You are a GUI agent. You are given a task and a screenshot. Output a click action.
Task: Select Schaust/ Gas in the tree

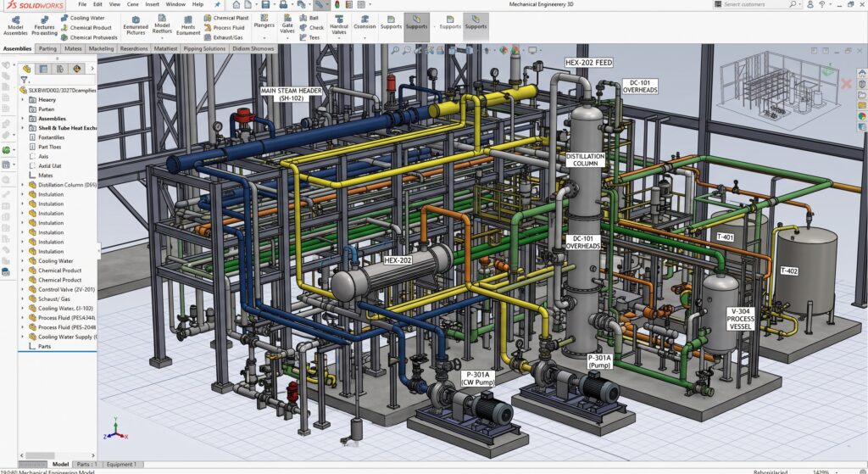tap(53, 299)
